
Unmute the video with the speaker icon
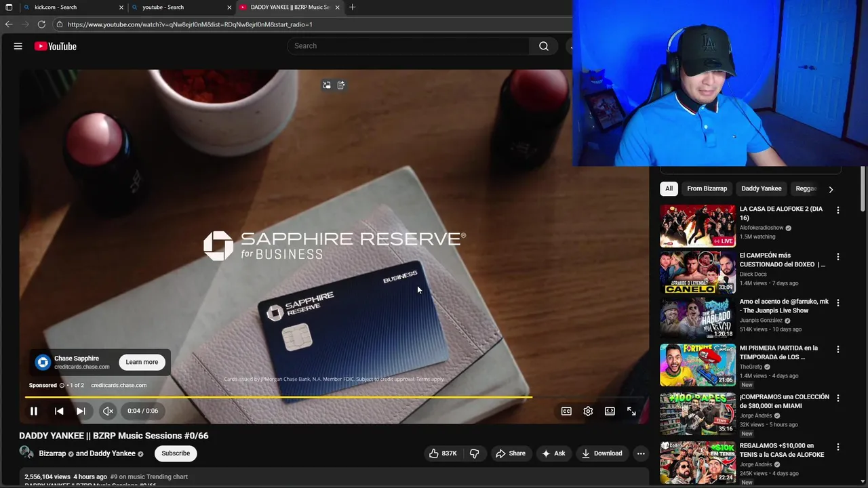coord(108,411)
